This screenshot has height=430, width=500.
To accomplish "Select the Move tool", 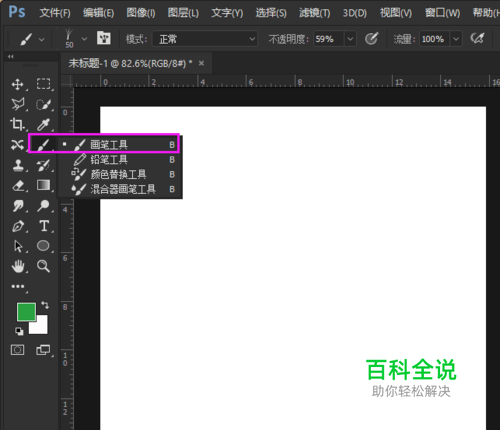I will pyautogui.click(x=17, y=84).
